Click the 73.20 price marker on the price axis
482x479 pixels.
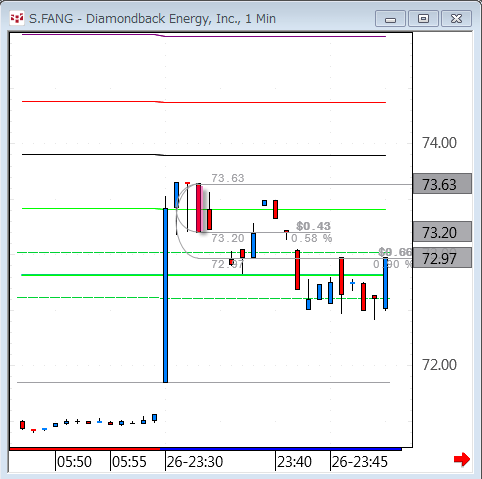coord(442,232)
